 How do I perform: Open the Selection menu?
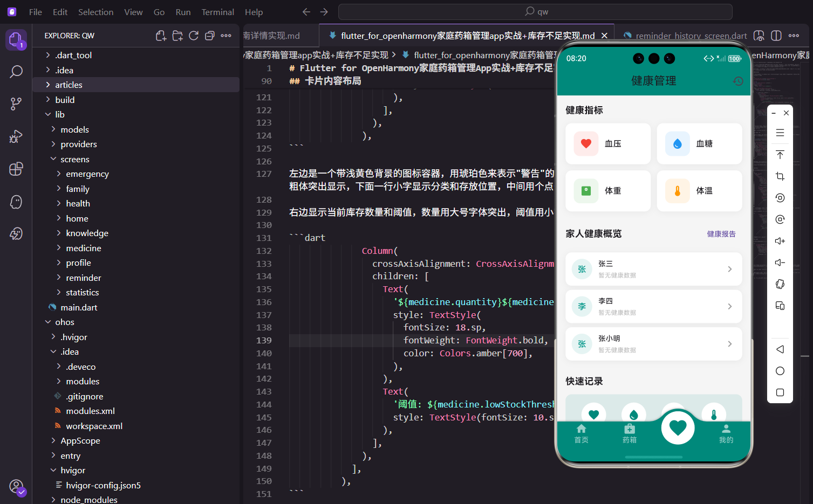pos(95,12)
